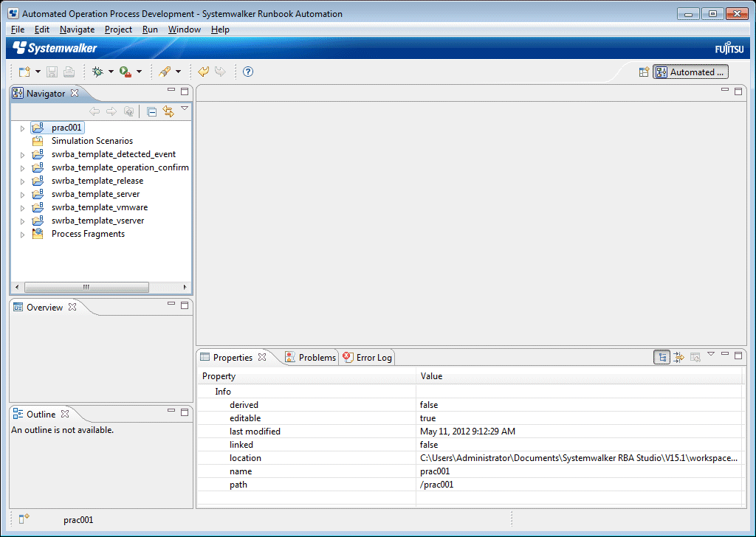Open the Edit menu

click(42, 30)
